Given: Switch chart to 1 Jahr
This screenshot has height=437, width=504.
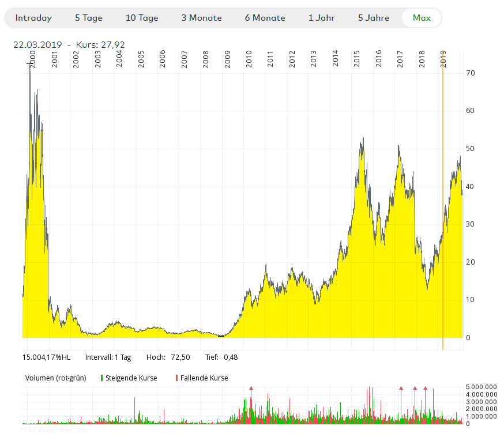Looking at the screenshot, I should (321, 18).
